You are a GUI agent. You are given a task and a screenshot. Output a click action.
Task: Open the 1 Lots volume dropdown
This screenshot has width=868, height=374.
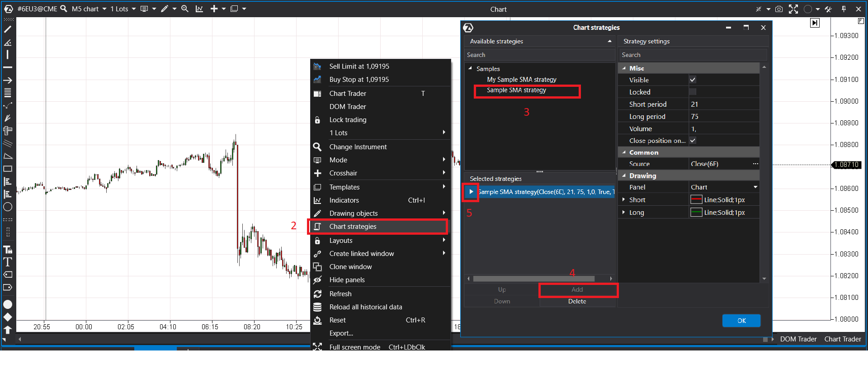pyautogui.click(x=123, y=9)
